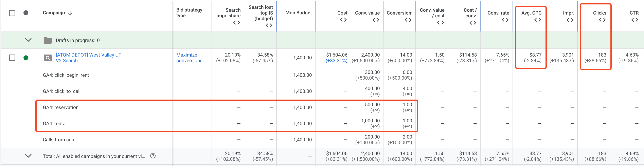Click the Drafts in progress folder icon
Screen dimensions: 644x166
(48, 40)
